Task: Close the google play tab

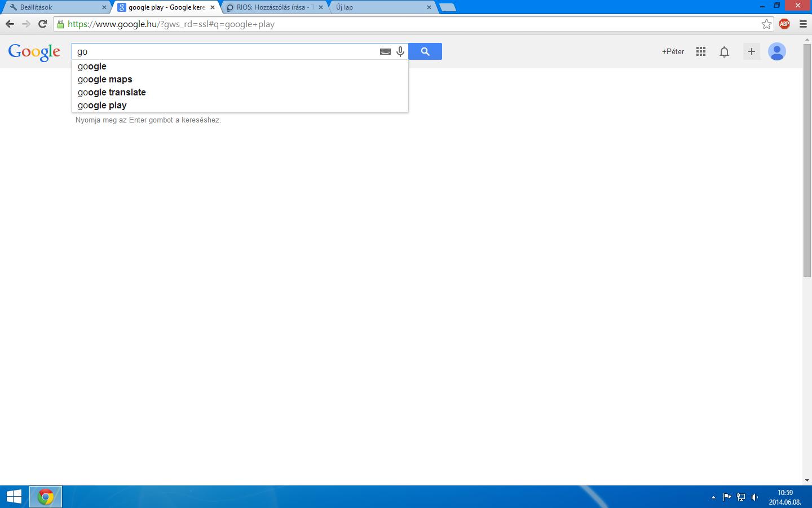Action: click(213, 7)
